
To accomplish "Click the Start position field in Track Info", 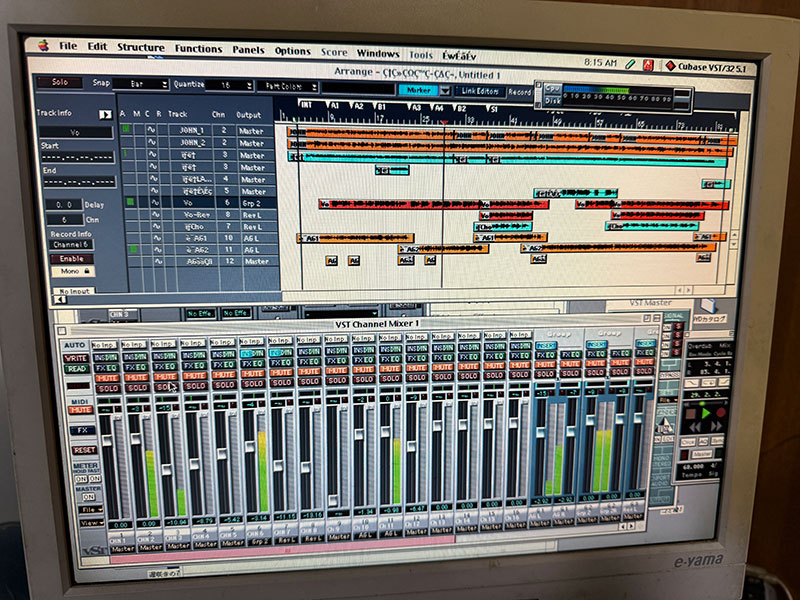I will (79, 157).
